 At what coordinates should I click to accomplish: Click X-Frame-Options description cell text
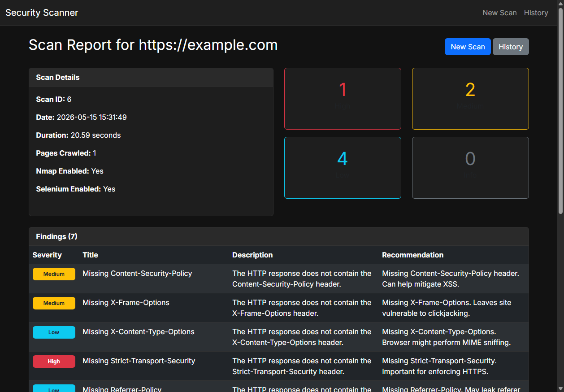(302, 308)
